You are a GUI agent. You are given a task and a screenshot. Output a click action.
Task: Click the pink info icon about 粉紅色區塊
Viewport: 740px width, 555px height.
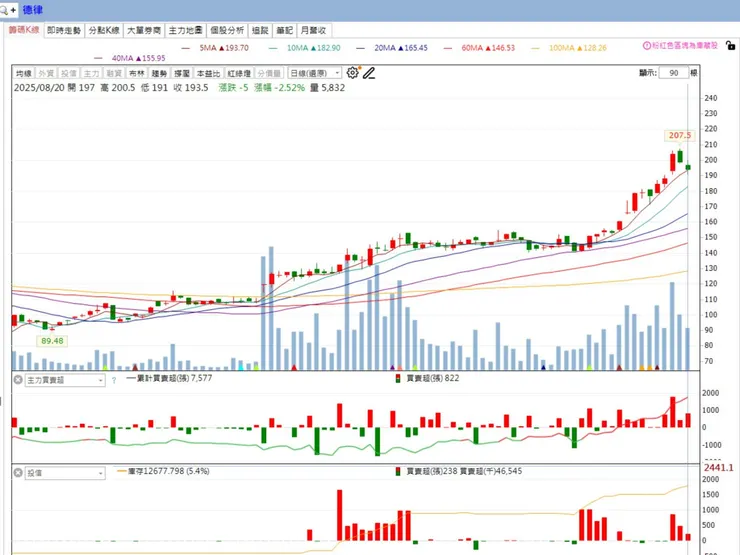647,46
